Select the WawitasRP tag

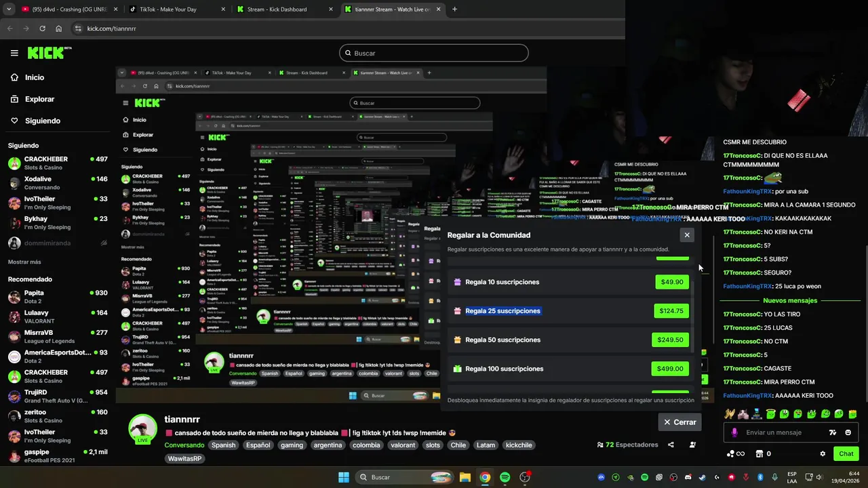pos(184,459)
